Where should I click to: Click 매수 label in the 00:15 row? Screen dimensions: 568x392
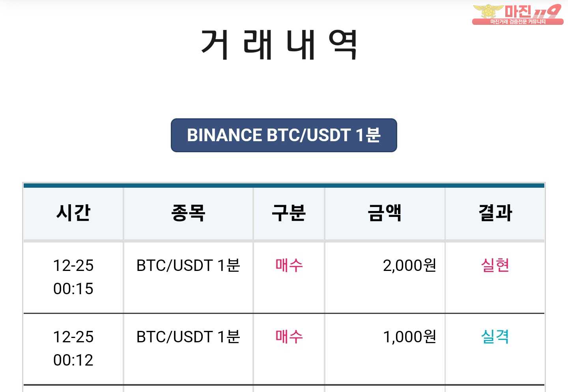pyautogui.click(x=289, y=265)
